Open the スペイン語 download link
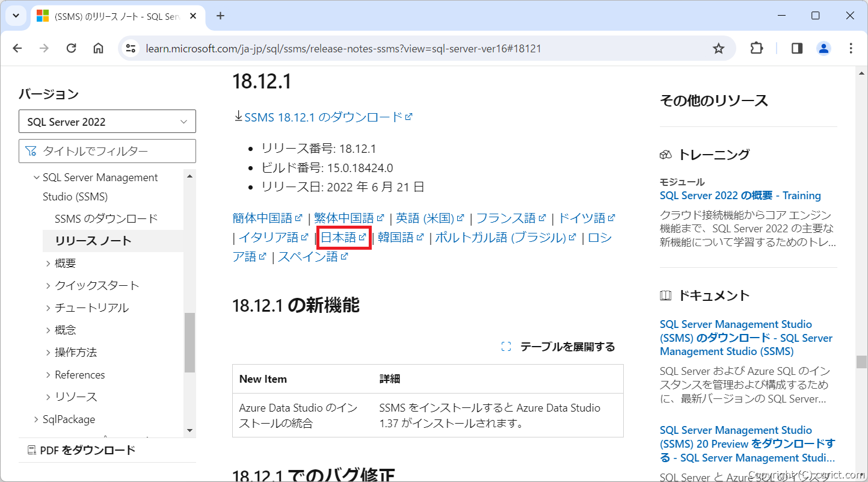The height and width of the screenshot is (482, 868). (x=313, y=256)
